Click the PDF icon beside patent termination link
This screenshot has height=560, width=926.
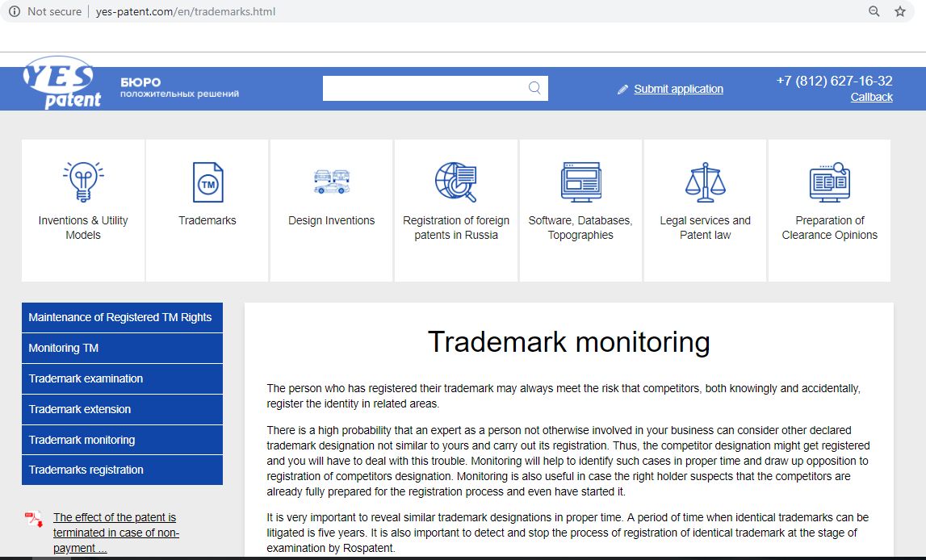coord(34,519)
